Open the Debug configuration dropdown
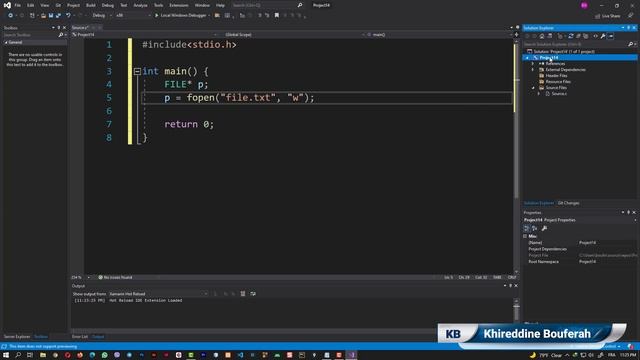This screenshot has width=640, height=360. [x=102, y=16]
